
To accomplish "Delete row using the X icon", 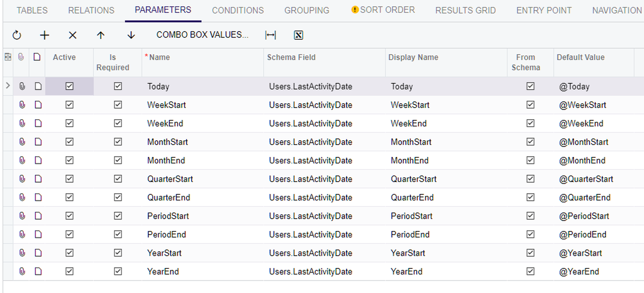I will pos(72,35).
